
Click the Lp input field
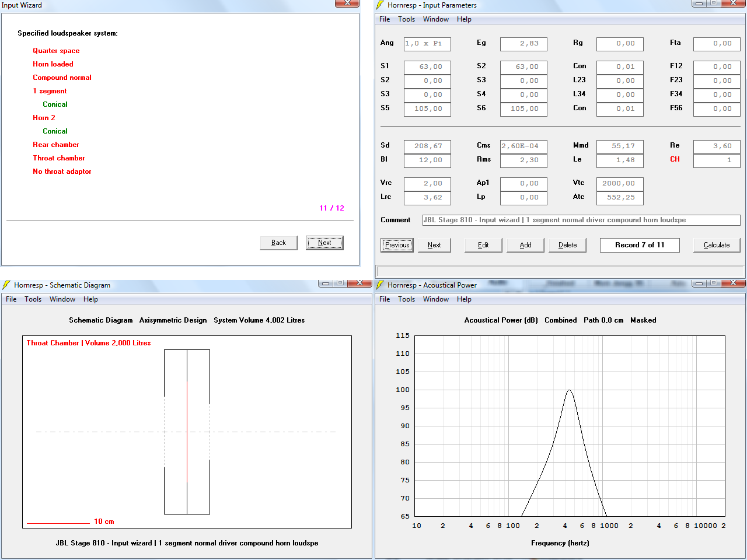pos(523,198)
